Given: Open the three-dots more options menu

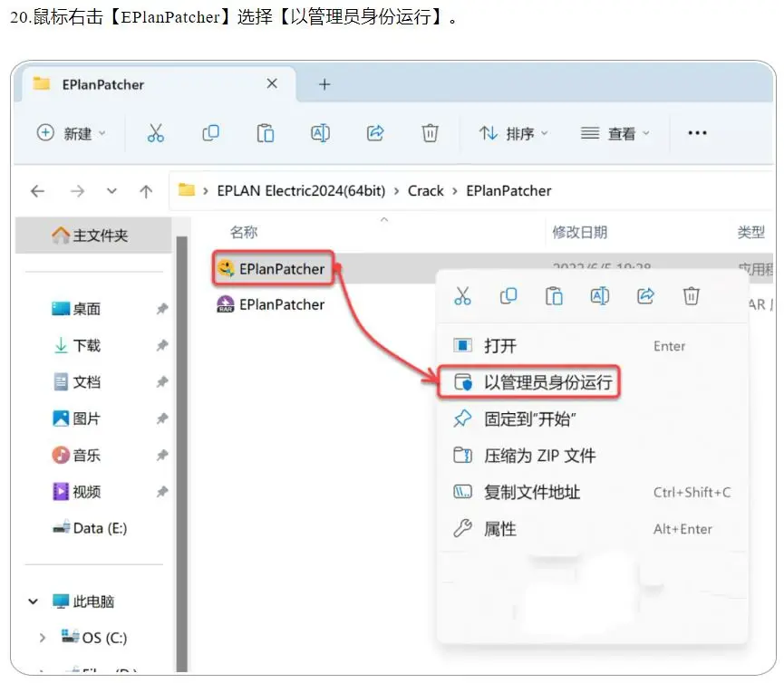Looking at the screenshot, I should pos(697,133).
